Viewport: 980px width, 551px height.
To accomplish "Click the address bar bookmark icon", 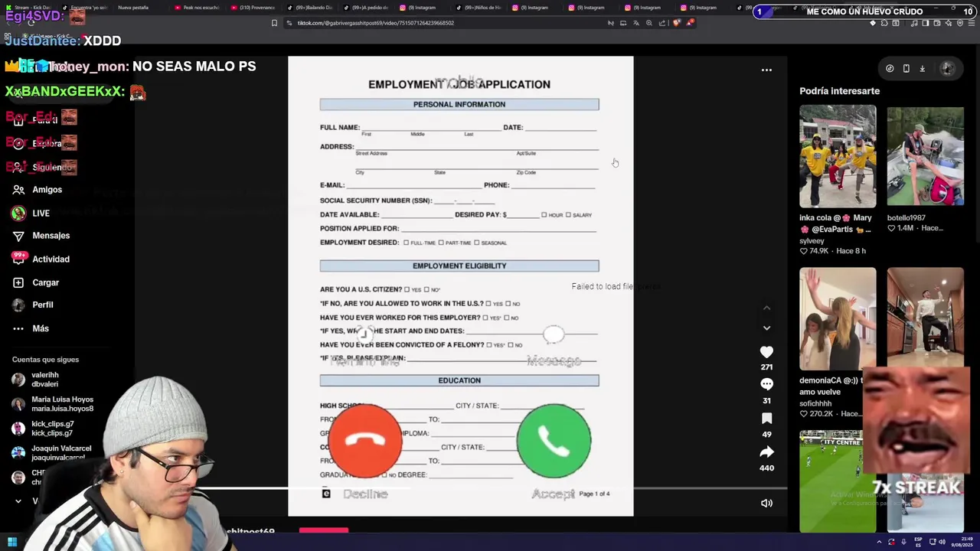I will click(274, 23).
